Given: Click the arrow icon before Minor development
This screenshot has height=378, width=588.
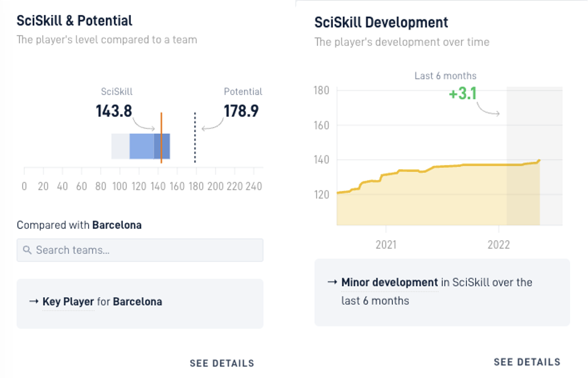Looking at the screenshot, I should point(332,282).
